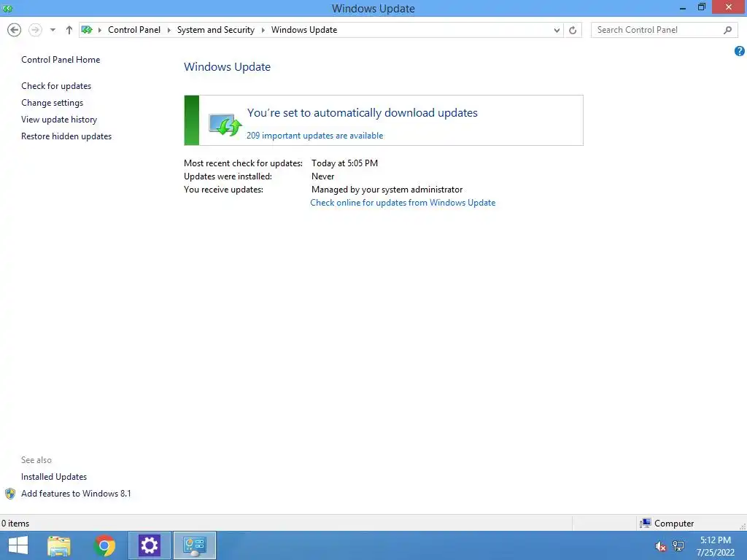Open the Start button

pyautogui.click(x=18, y=545)
